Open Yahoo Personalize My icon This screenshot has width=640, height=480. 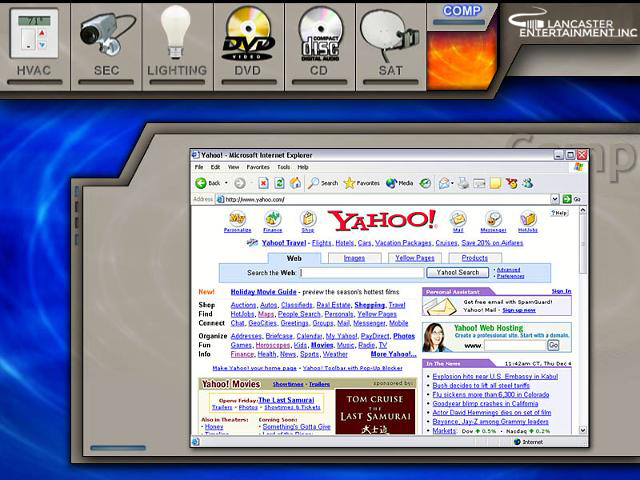pyautogui.click(x=237, y=222)
